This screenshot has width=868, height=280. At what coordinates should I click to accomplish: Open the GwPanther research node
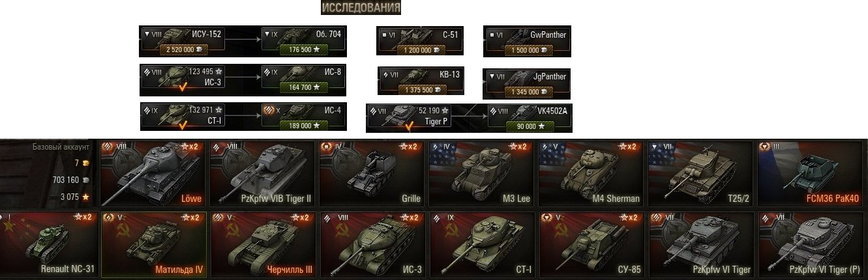pos(527,40)
